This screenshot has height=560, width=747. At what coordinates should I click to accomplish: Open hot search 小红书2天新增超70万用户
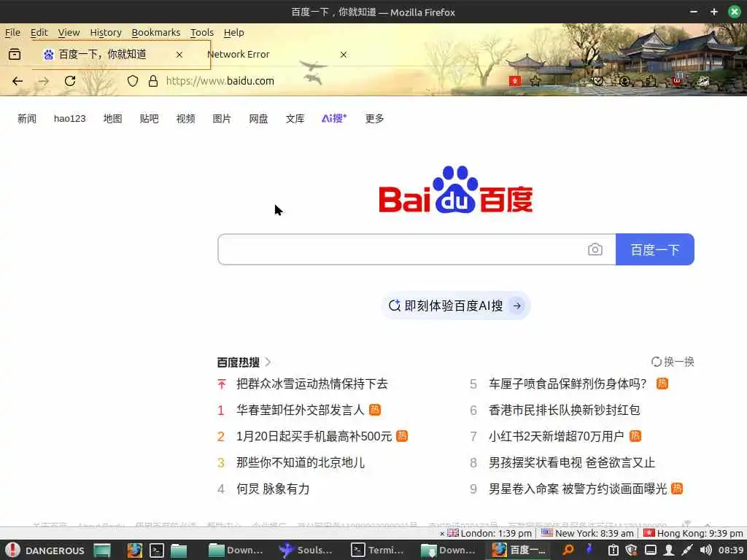coord(557,436)
